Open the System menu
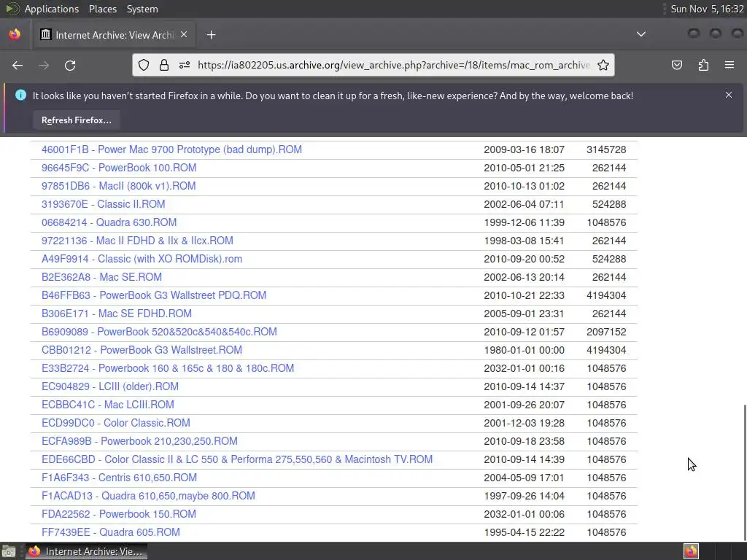747x560 pixels. click(142, 9)
